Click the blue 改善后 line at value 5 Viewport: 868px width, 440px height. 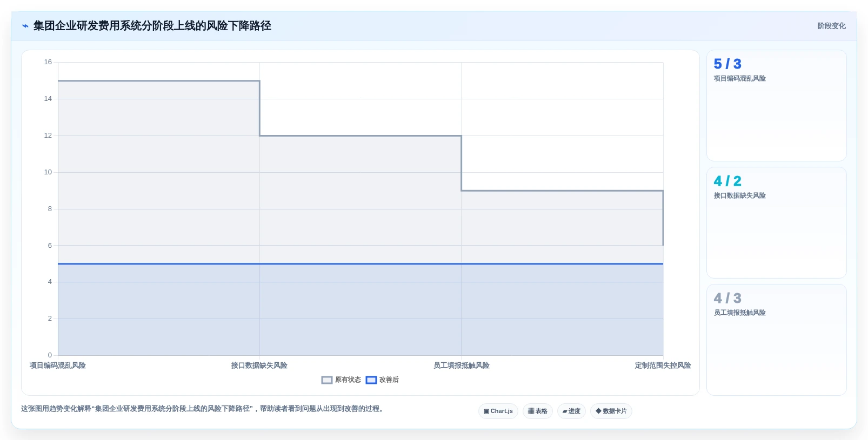click(x=360, y=264)
